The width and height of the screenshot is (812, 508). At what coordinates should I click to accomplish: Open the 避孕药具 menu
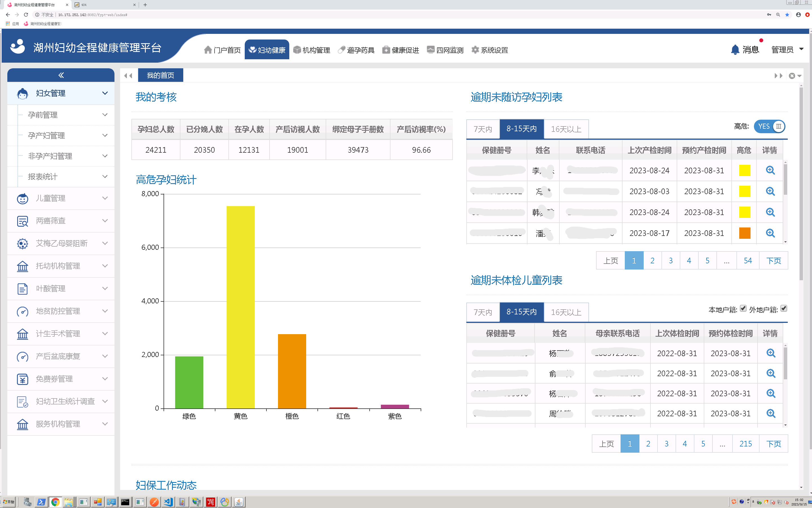(x=356, y=50)
